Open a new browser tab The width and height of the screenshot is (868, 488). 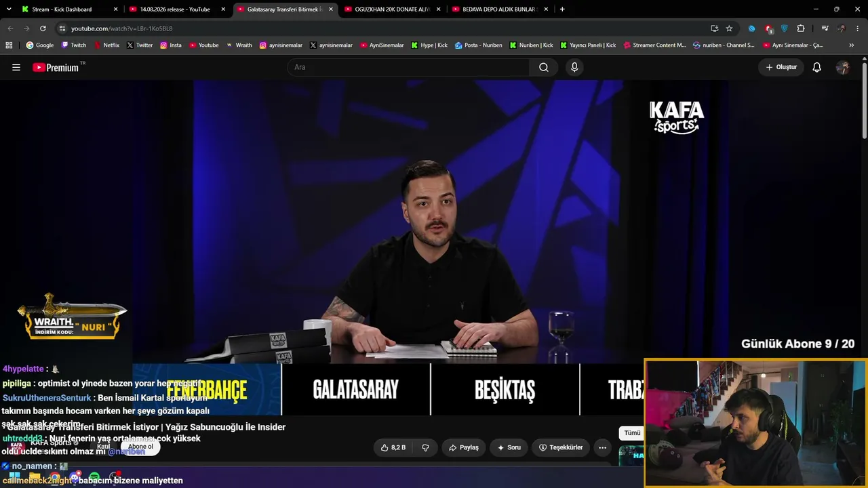pyautogui.click(x=562, y=9)
